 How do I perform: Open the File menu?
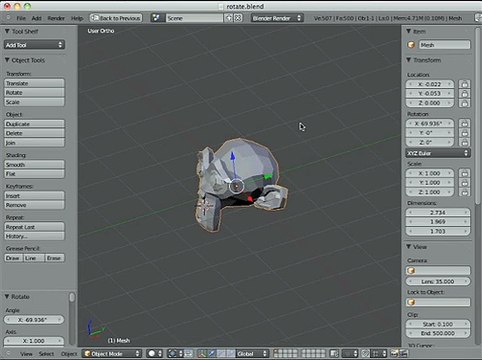tap(21, 18)
